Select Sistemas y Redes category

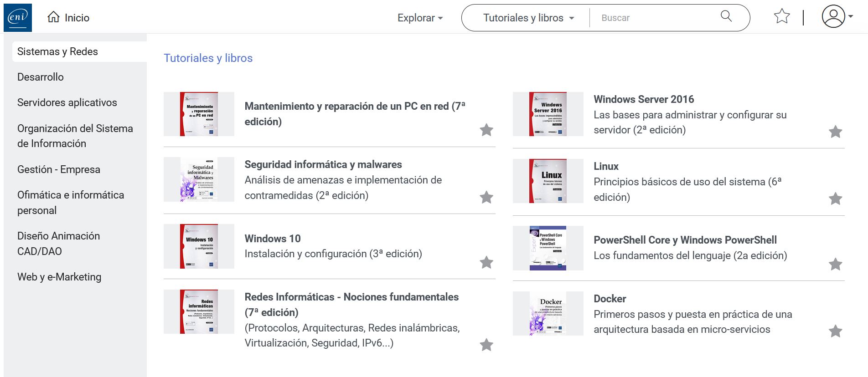click(79, 51)
